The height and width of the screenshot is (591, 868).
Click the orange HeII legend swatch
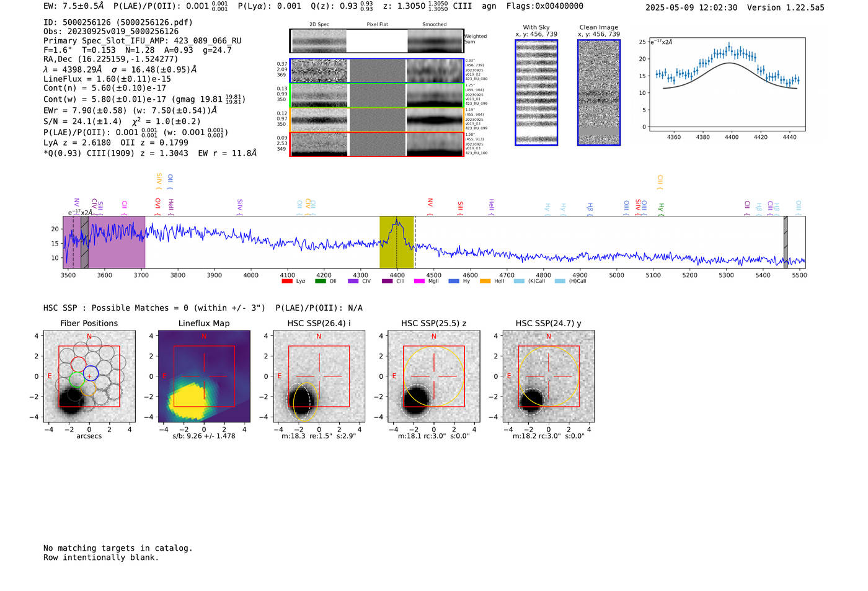pyautogui.click(x=485, y=281)
